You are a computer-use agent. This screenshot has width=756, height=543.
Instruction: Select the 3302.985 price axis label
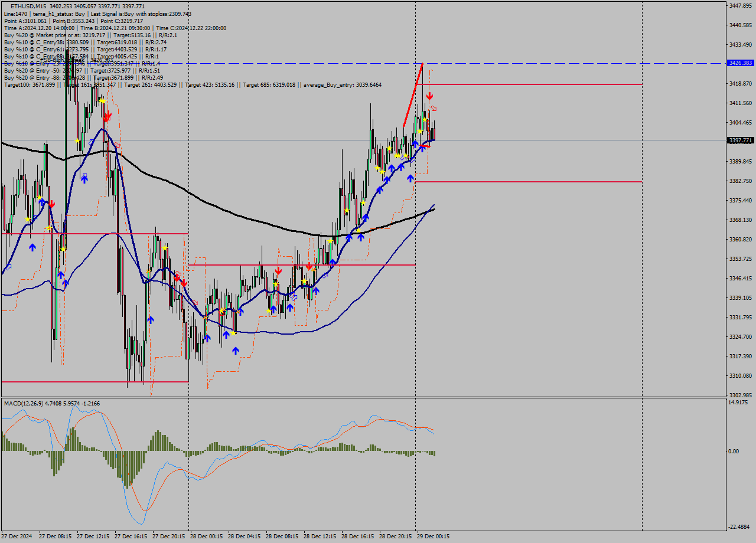coord(741,395)
